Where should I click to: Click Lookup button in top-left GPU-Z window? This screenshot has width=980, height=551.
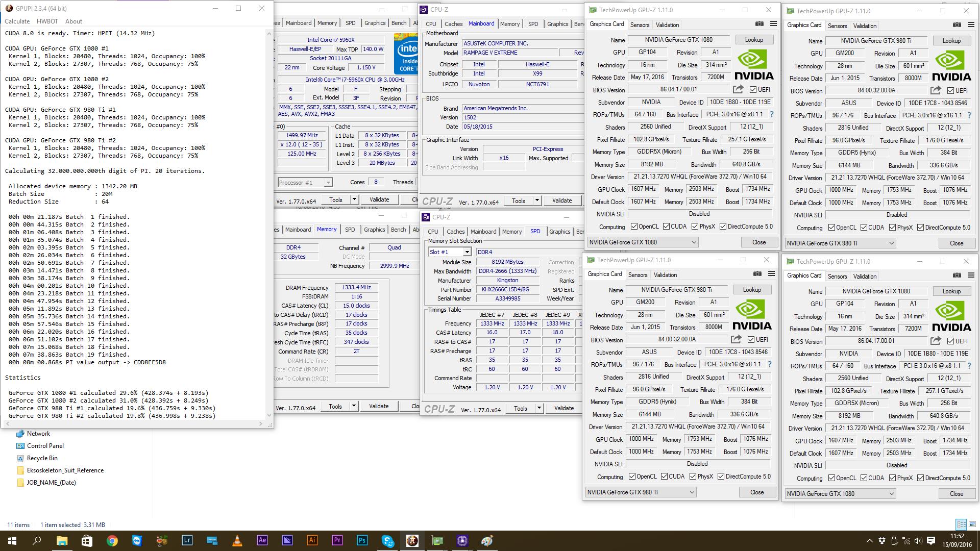(x=754, y=40)
